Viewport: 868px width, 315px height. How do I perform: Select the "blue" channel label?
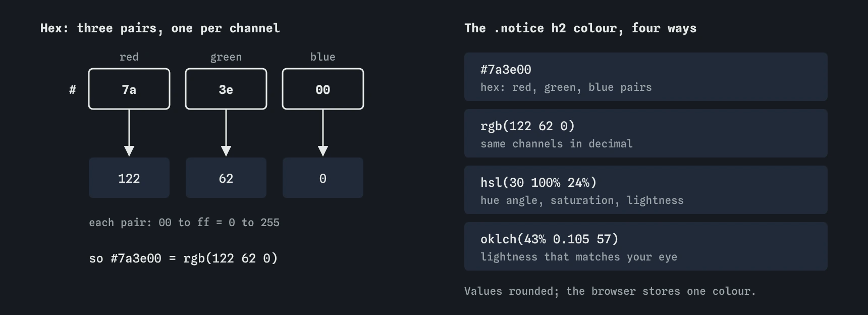[x=323, y=57]
